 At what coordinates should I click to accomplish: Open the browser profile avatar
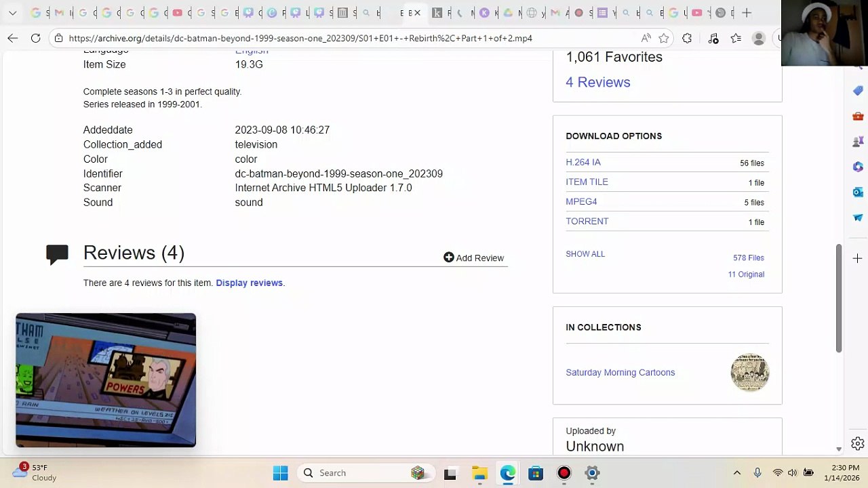(x=759, y=39)
